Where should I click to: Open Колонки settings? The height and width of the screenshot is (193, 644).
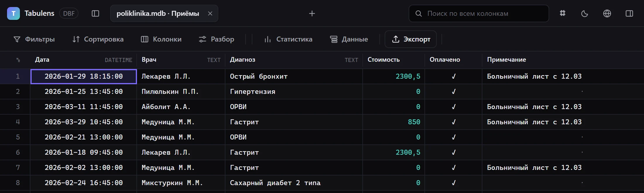point(161,39)
